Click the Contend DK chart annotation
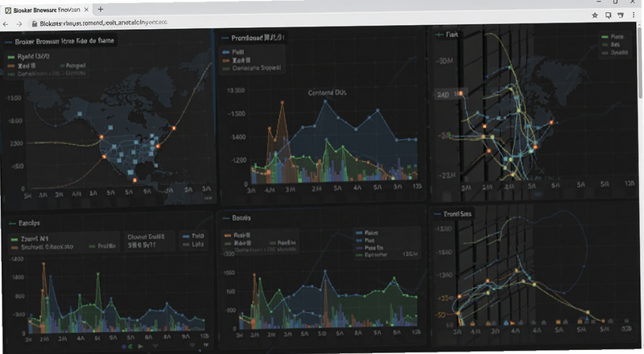The image size is (644, 354). [x=327, y=93]
